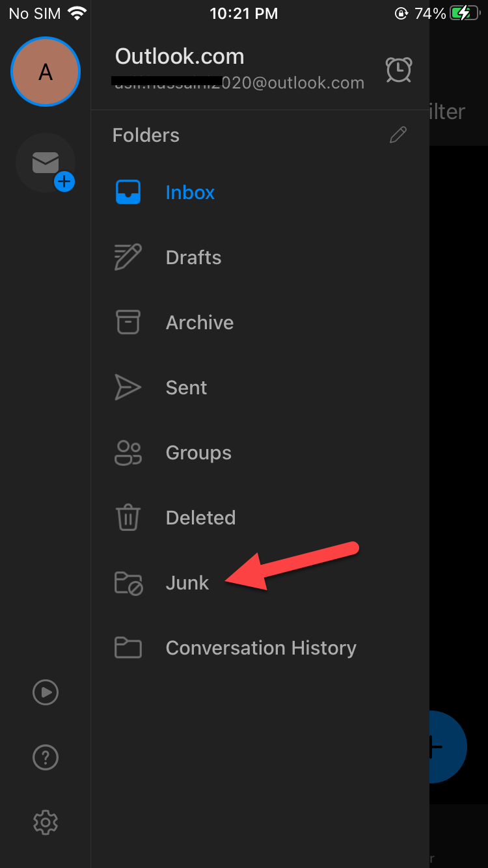This screenshot has width=488, height=868.
Task: Tap the Inbox tray icon
Action: pos(128,193)
